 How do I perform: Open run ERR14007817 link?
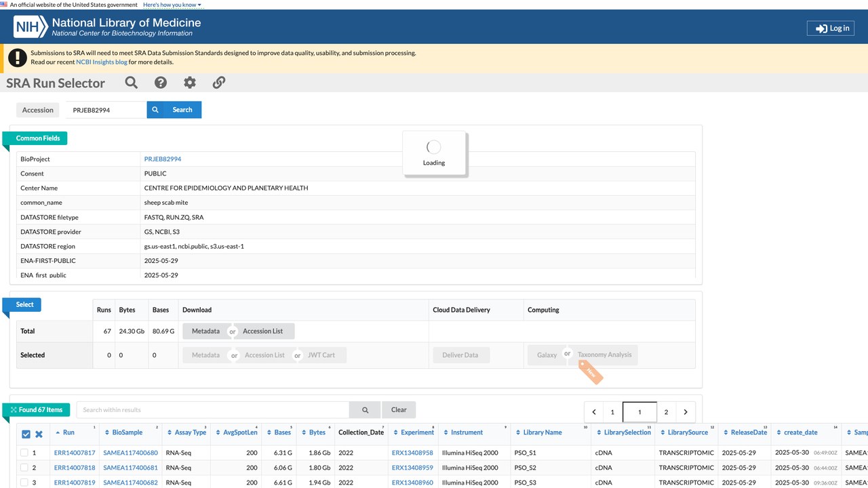click(75, 453)
